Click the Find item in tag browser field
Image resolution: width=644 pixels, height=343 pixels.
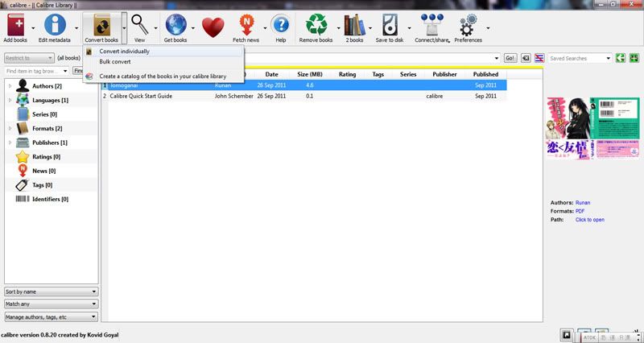[x=37, y=71]
